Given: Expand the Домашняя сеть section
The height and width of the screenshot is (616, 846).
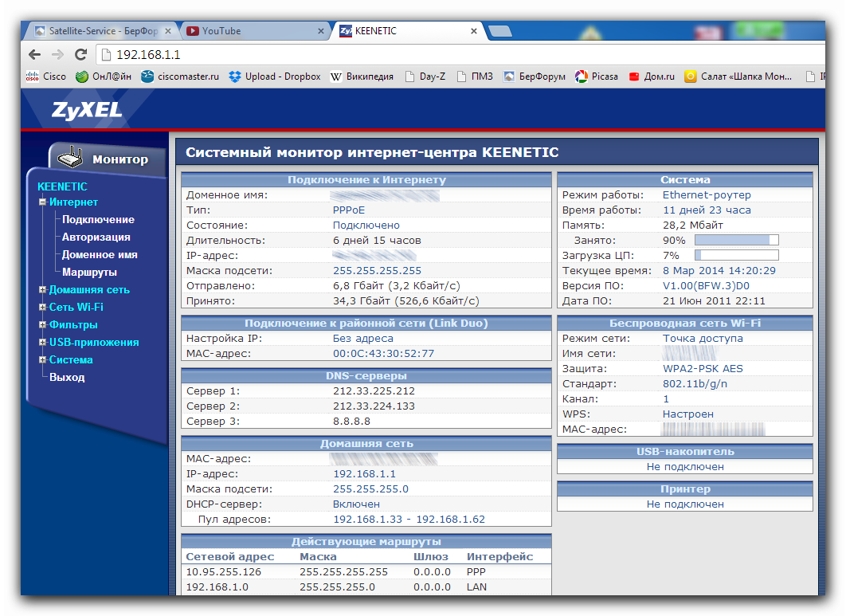Looking at the screenshot, I should pos(42,290).
